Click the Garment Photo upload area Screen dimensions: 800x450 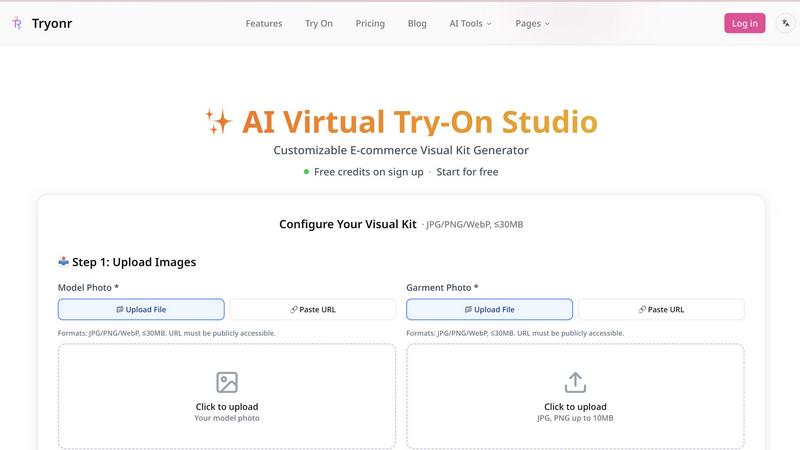(575, 396)
